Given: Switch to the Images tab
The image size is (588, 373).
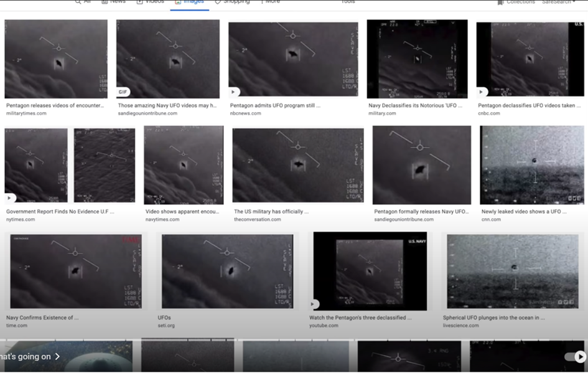Looking at the screenshot, I should coord(189,2).
